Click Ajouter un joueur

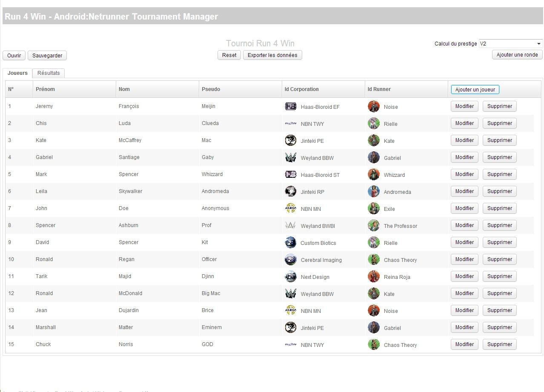coord(475,89)
